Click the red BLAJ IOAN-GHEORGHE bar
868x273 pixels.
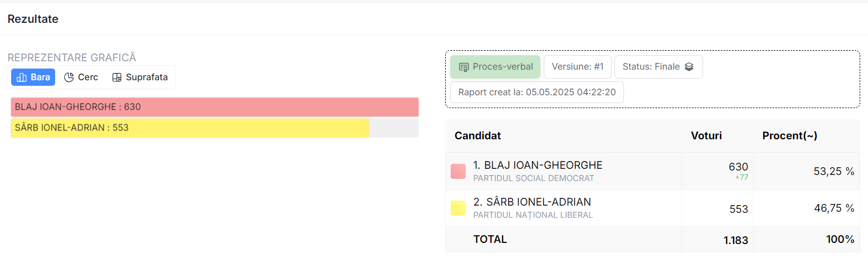[214, 107]
